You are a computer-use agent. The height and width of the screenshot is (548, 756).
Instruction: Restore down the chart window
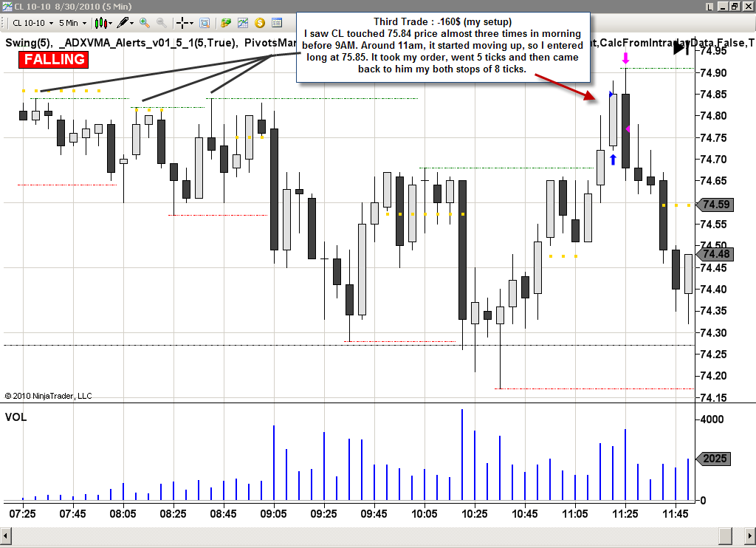pyautogui.click(x=735, y=6)
